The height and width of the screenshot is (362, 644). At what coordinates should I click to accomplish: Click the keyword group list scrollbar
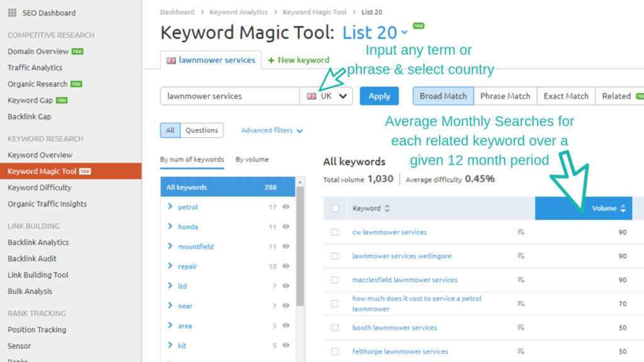pos(300,246)
